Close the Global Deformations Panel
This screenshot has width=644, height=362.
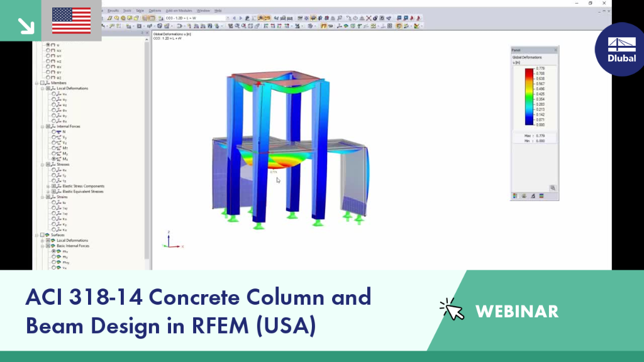point(556,50)
